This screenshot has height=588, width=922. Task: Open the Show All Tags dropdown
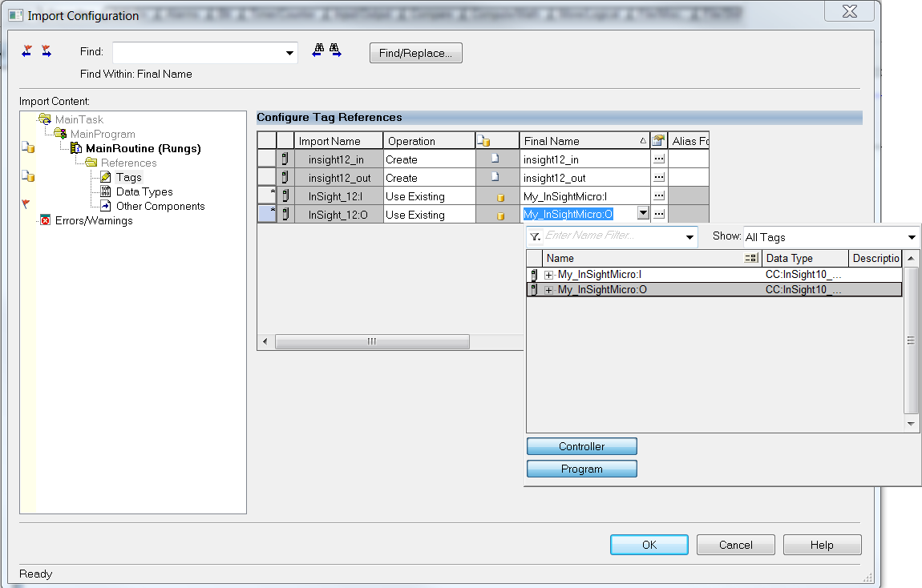click(912, 237)
